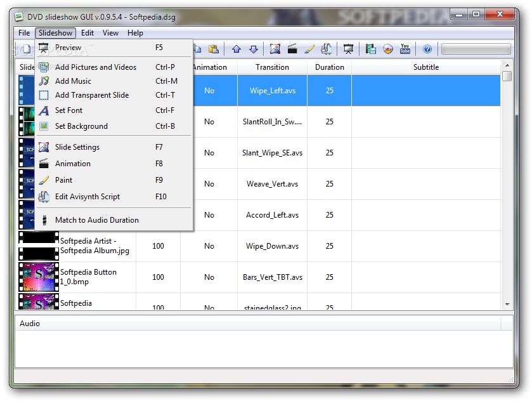Move slide down with the down arrow icon

point(254,49)
